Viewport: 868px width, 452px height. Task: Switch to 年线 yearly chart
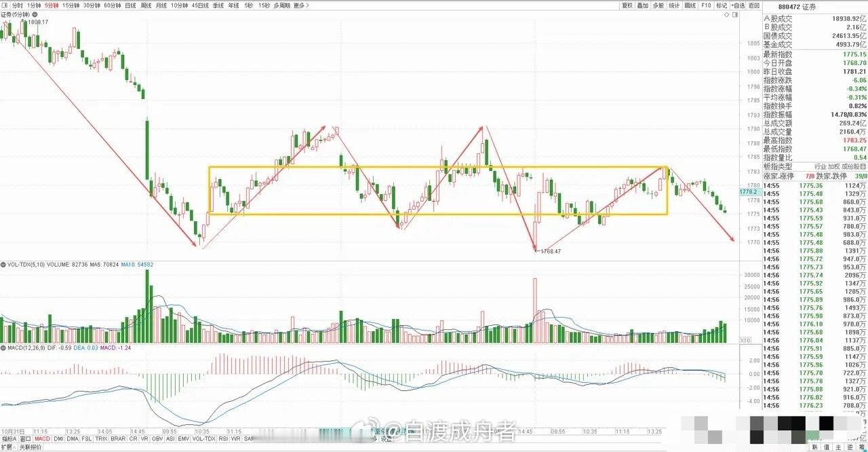pyautogui.click(x=233, y=5)
